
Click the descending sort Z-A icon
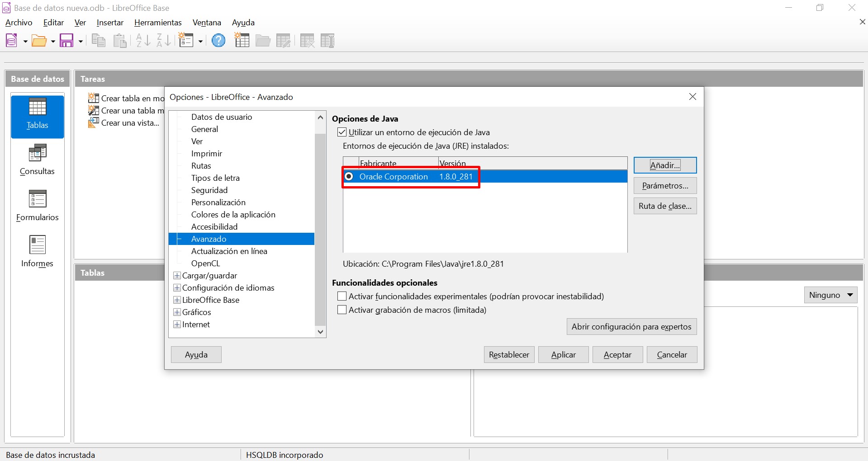[163, 40]
